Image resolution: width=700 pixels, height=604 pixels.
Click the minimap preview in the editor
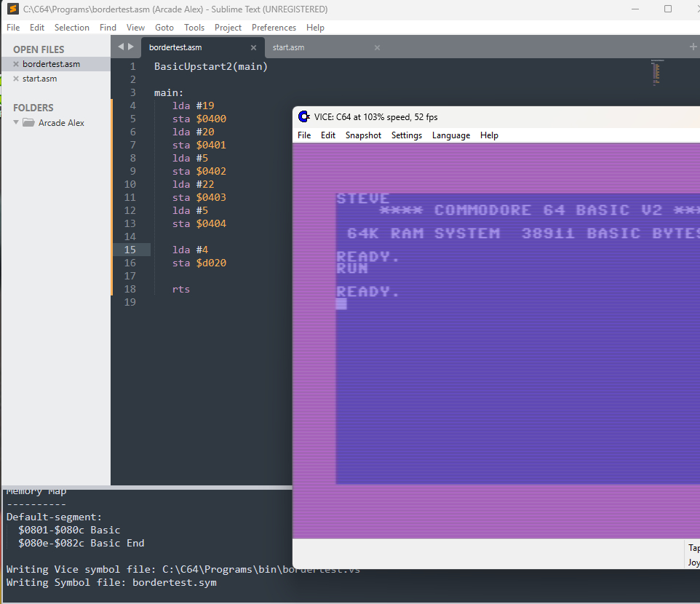coord(656,73)
